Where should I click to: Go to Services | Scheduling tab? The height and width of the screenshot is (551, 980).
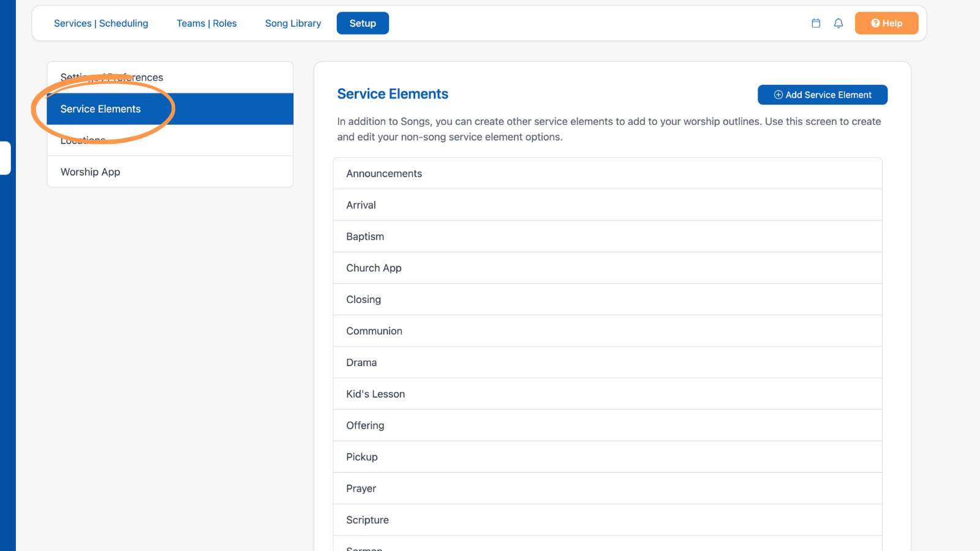101,23
